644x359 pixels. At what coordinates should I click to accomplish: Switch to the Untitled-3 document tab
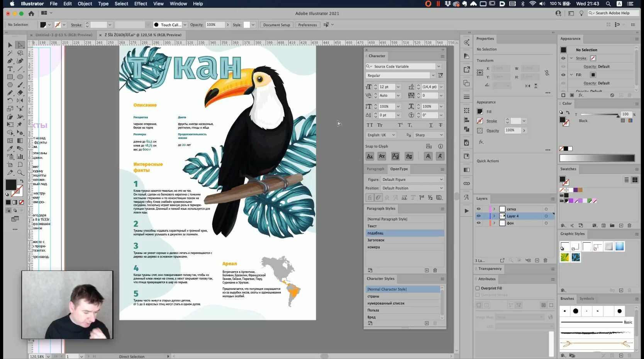pyautogui.click(x=64, y=35)
